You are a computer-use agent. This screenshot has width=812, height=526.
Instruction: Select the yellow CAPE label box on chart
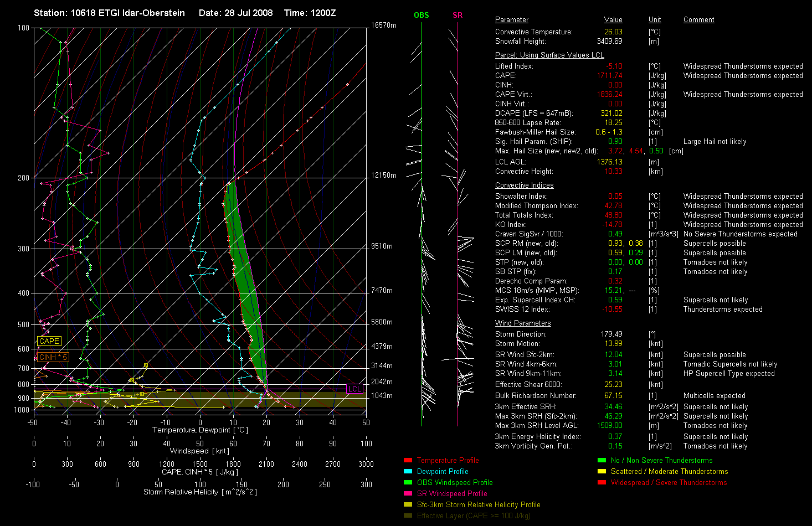click(x=49, y=341)
